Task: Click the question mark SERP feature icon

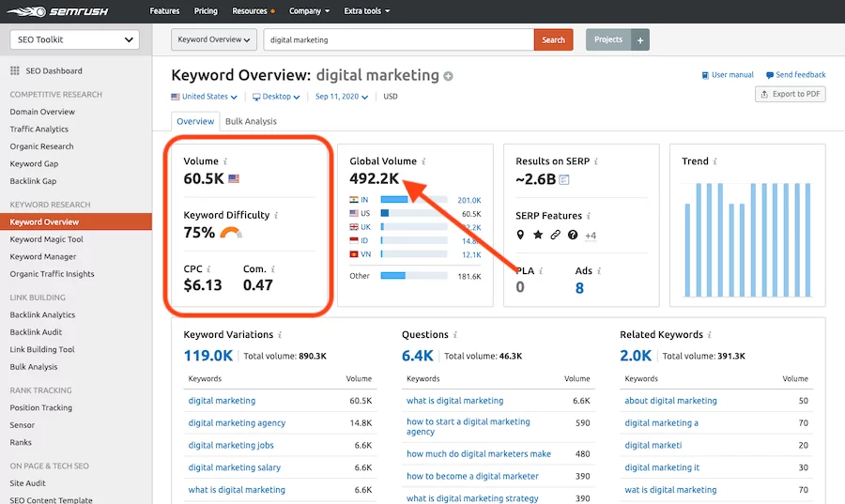Action: pyautogui.click(x=573, y=235)
